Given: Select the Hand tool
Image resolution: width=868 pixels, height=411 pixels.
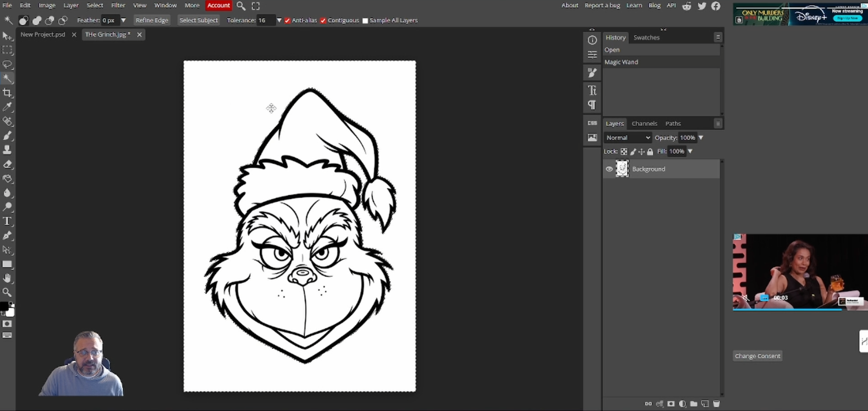Looking at the screenshot, I should pos(7,278).
